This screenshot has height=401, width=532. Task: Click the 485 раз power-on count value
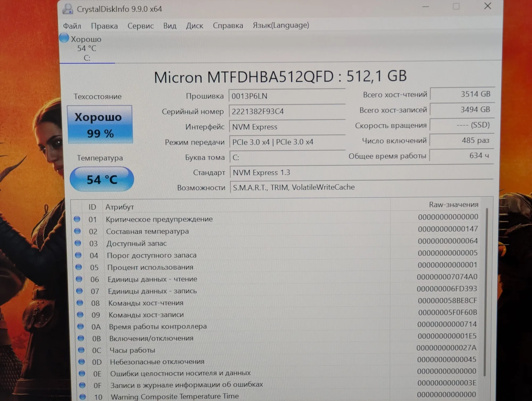462,140
